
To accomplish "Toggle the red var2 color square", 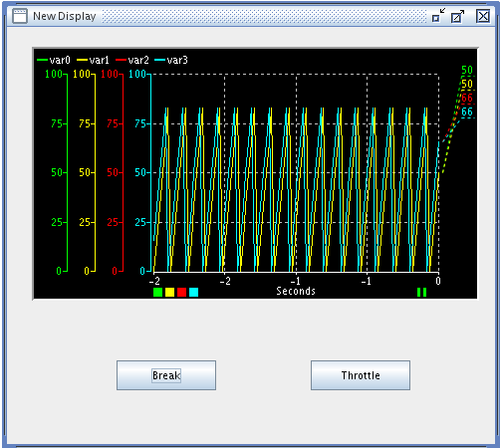I will point(181,292).
